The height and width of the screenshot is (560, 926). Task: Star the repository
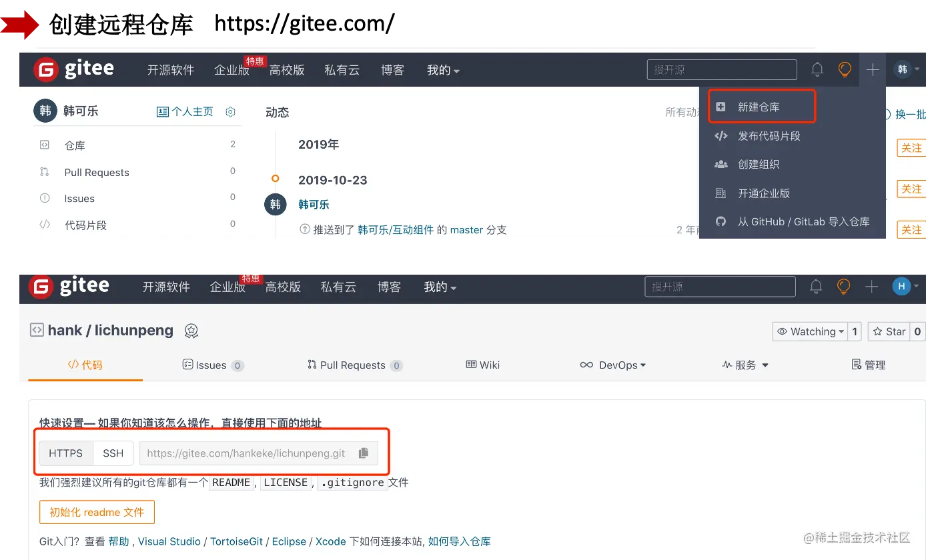coord(889,331)
